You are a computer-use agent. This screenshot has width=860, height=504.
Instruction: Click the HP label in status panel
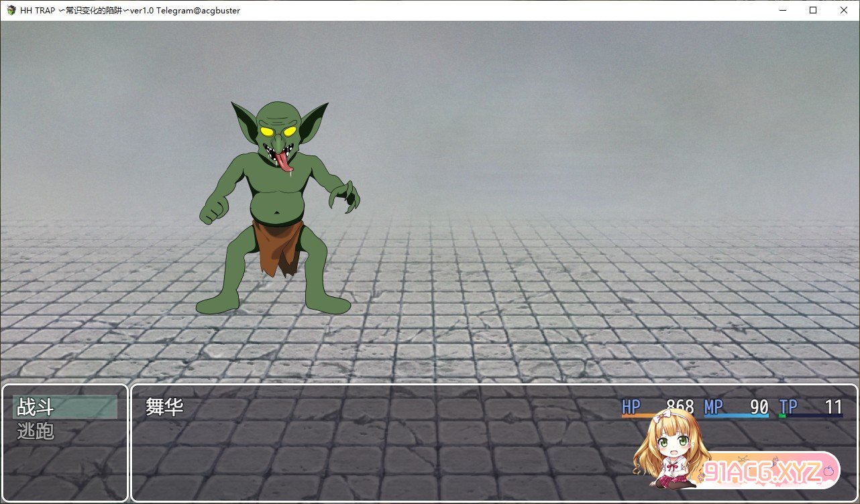(x=631, y=407)
